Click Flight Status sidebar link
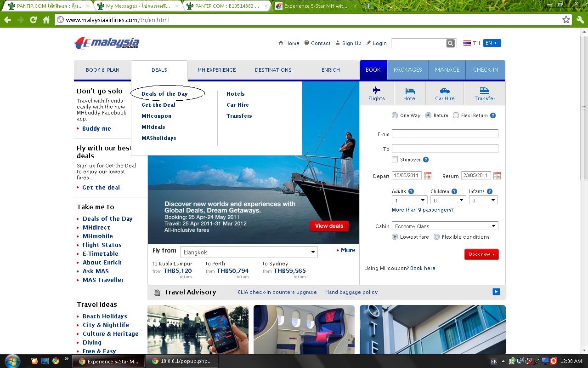Viewport: 588px width, 368px height. pyautogui.click(x=102, y=245)
